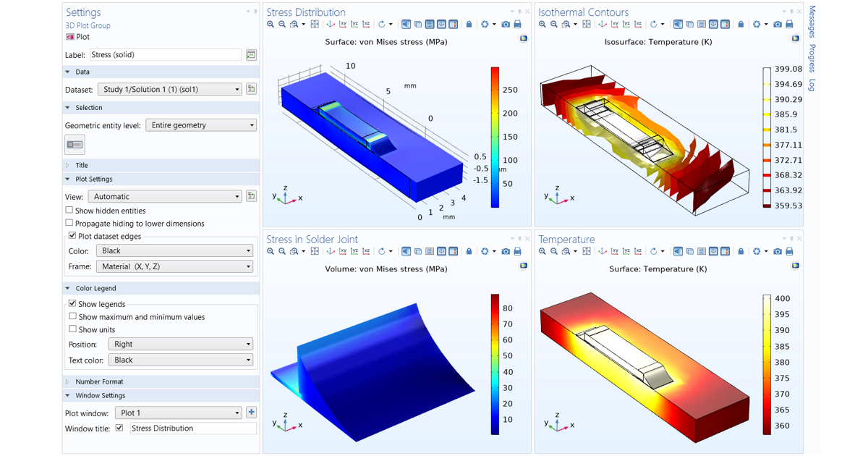This screenshot has width=868, height=456.
Task: Toggle the Show legends checkbox
Action: tap(72, 304)
